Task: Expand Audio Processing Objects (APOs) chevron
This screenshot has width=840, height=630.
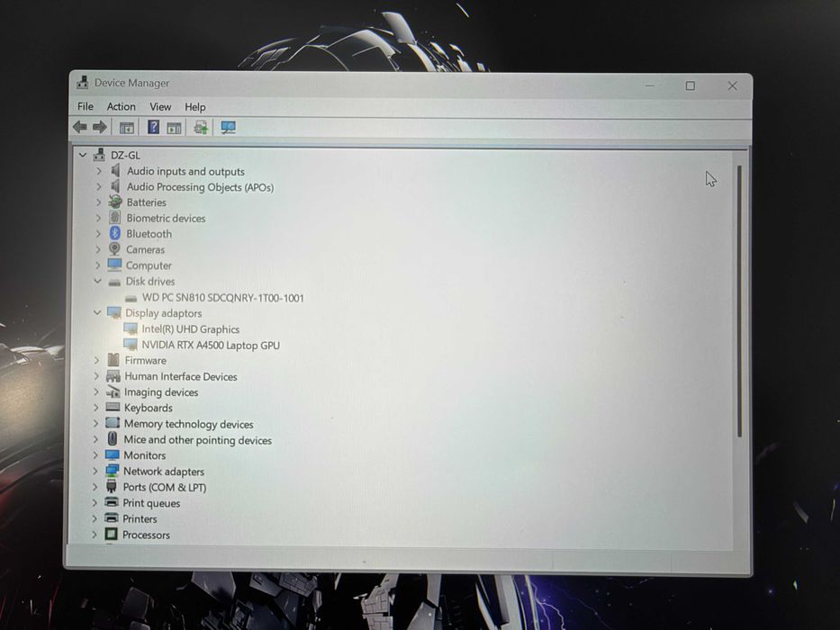Action: [x=98, y=186]
